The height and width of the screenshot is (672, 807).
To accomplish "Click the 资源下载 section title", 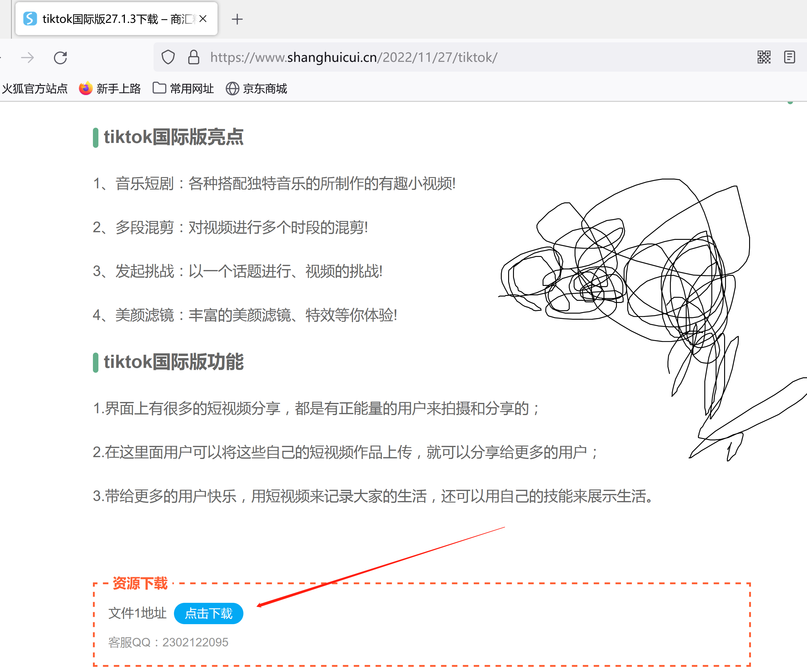I will (x=140, y=583).
